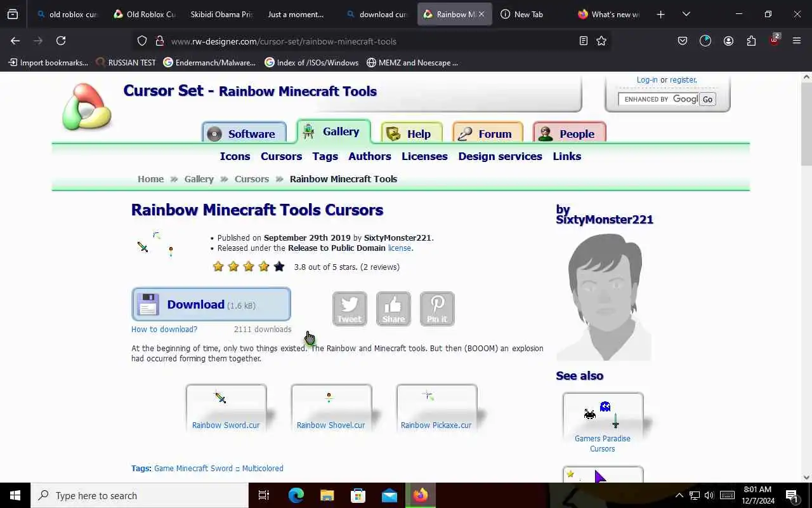Click the Firefox back arrow
The width and height of the screenshot is (812, 508).
click(x=15, y=41)
